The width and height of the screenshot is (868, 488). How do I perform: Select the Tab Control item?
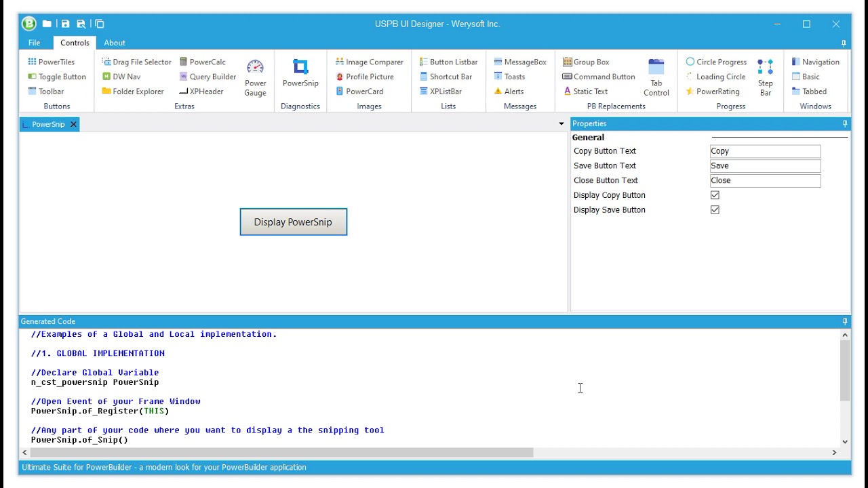(656, 78)
